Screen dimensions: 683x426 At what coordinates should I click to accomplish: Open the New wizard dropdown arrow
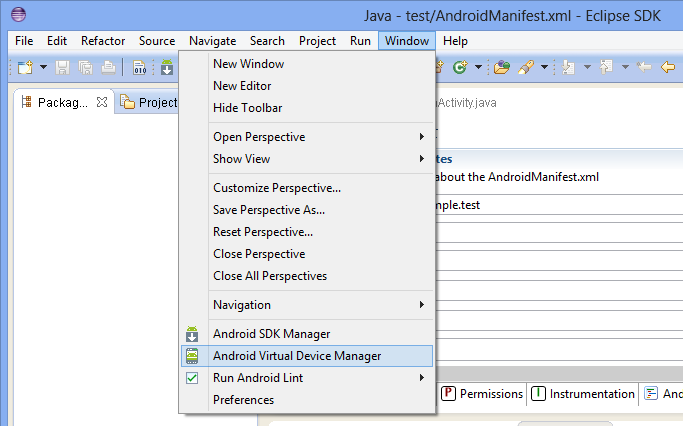(x=43, y=67)
